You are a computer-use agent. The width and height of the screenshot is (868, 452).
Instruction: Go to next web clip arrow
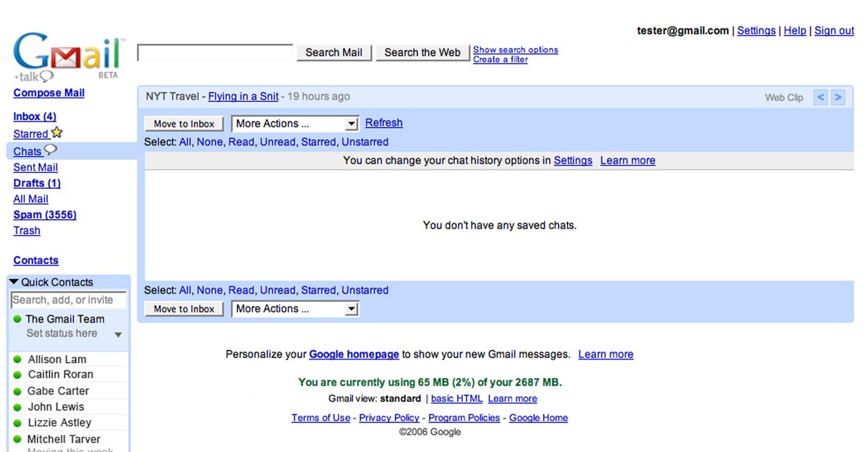tap(838, 98)
